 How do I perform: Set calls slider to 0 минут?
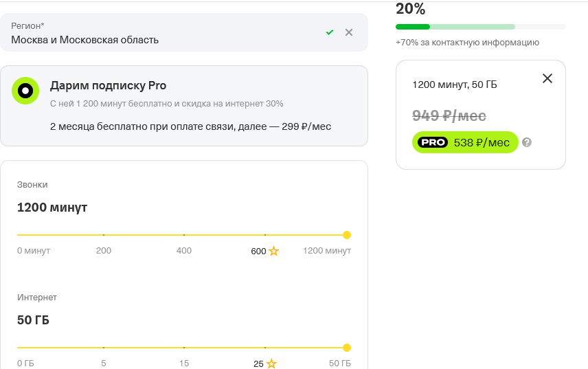(x=19, y=235)
